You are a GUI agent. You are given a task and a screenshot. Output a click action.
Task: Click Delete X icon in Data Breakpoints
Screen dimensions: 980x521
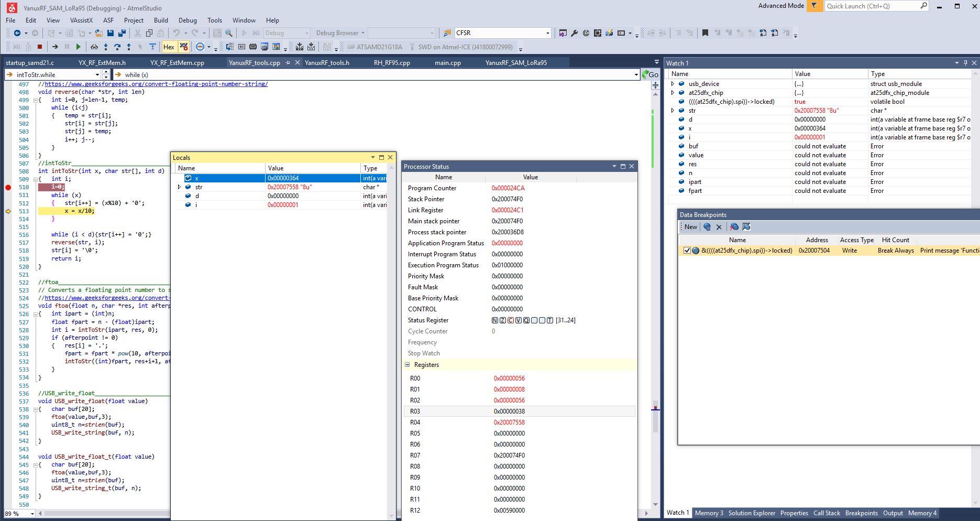(x=719, y=227)
